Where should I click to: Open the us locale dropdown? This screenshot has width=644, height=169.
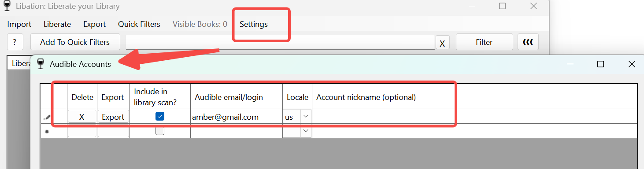(x=306, y=117)
